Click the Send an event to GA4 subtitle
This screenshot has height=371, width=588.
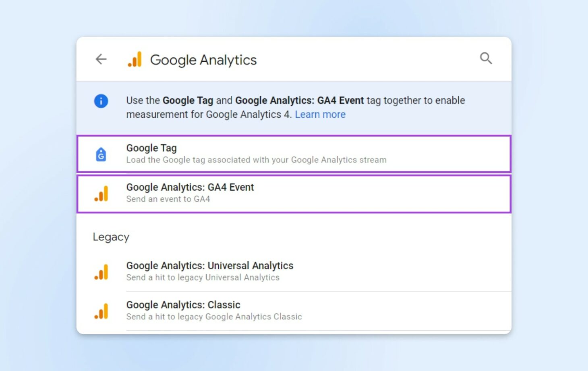(x=168, y=199)
